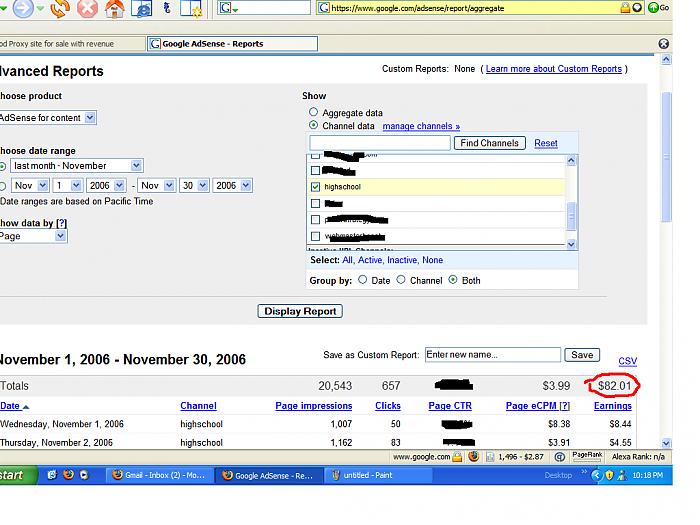The image size is (700, 525).
Task: Switch to Google AdSense taskbar window
Action: coord(269,475)
